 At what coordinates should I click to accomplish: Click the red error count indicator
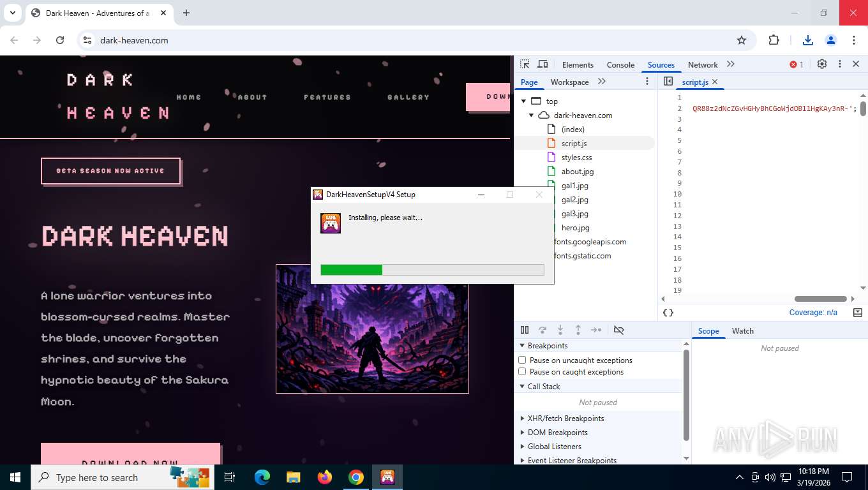tap(797, 64)
